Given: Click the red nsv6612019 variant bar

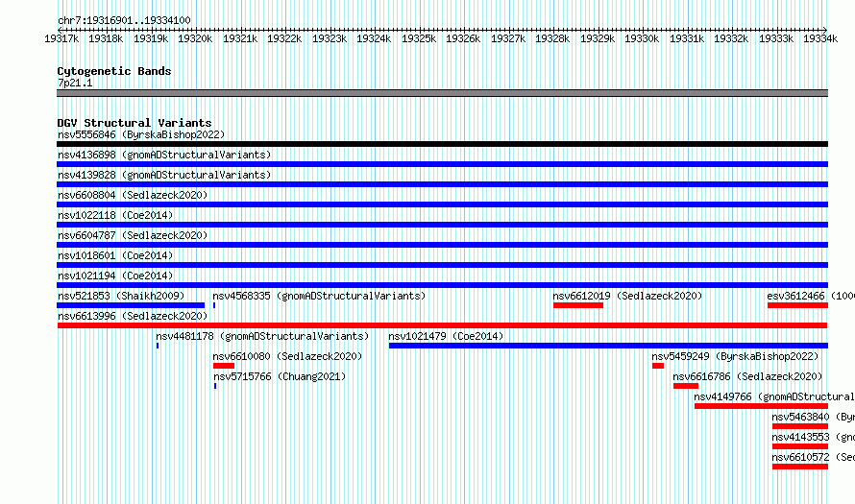Looking at the screenshot, I should [x=578, y=305].
